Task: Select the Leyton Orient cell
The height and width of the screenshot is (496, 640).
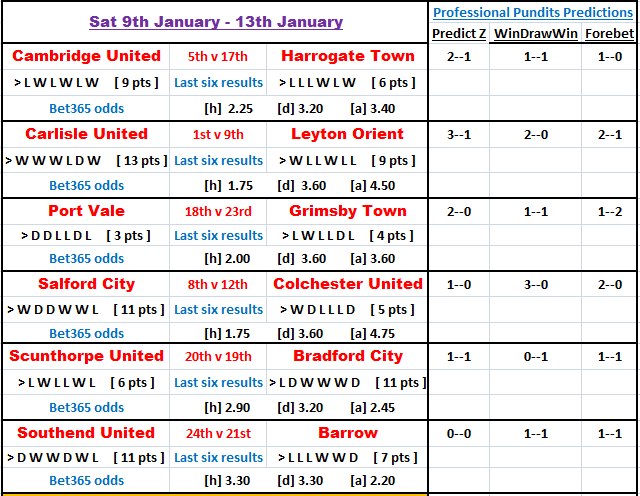Action: [347, 134]
